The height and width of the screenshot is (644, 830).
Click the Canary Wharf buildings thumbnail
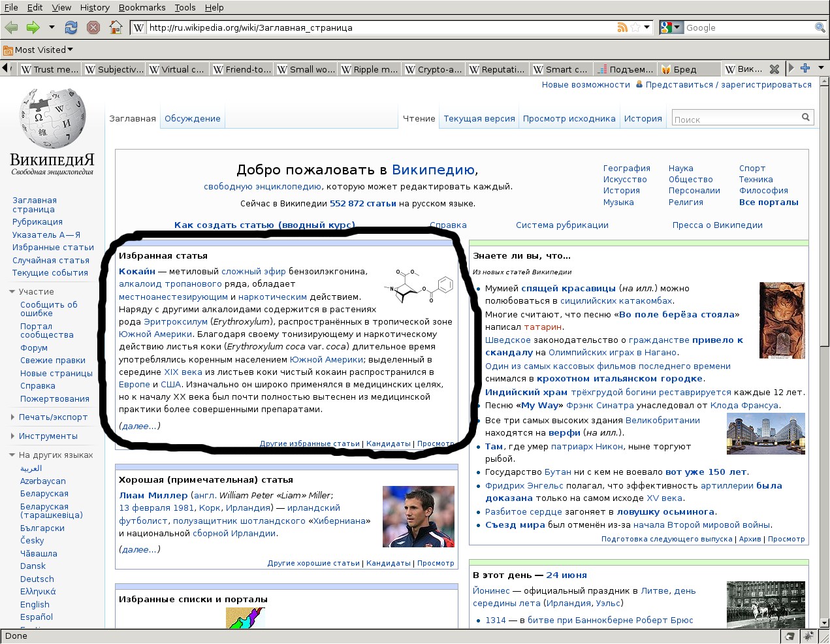[766, 434]
